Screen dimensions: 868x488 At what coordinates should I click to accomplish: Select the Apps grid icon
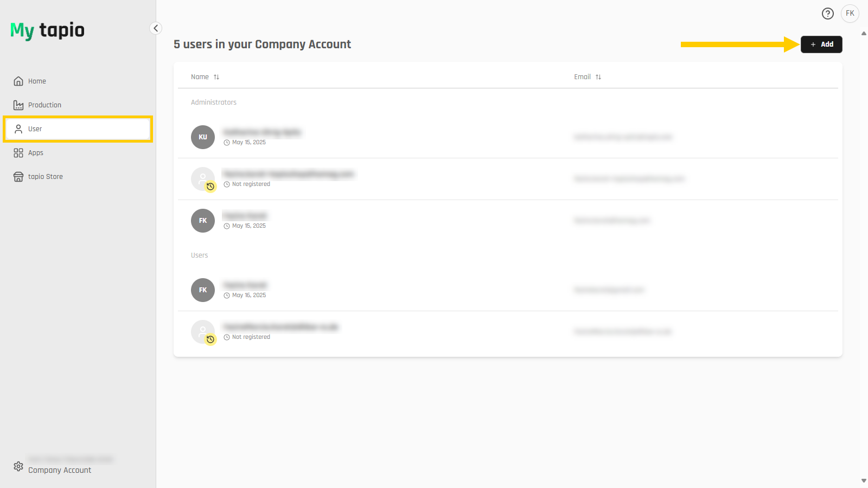(18, 153)
